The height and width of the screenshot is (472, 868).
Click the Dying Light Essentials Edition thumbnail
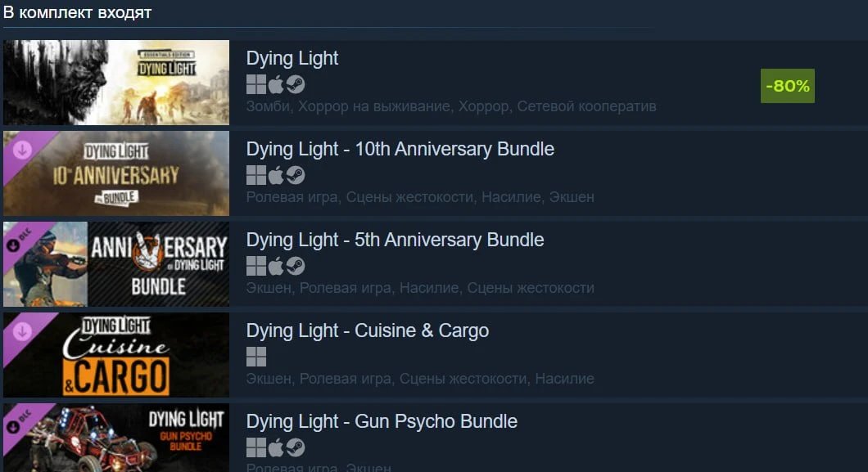pyautogui.click(x=116, y=83)
